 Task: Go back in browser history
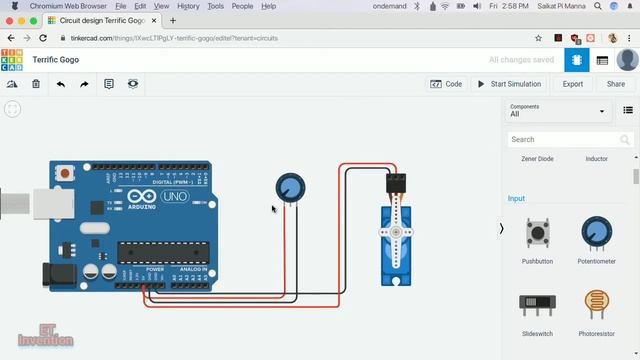tap(11, 38)
